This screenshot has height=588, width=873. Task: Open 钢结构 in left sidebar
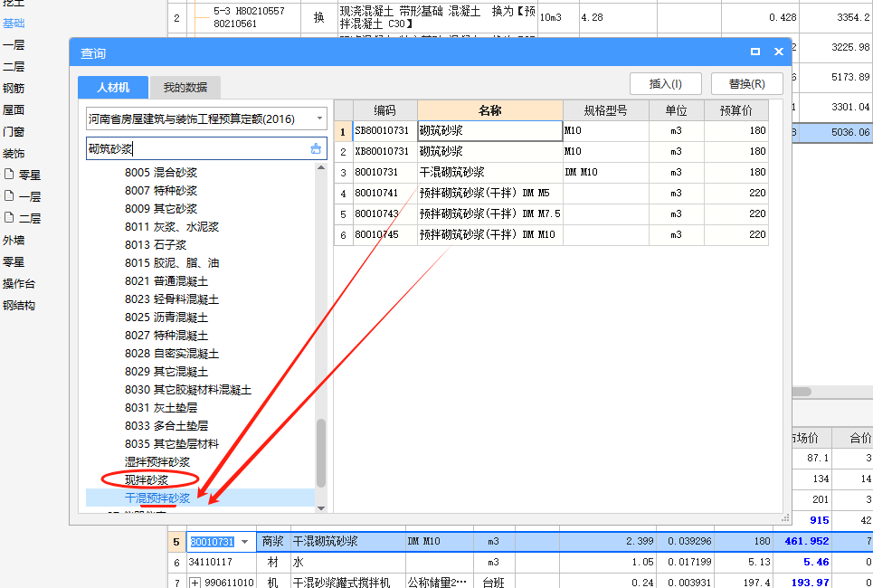19,305
